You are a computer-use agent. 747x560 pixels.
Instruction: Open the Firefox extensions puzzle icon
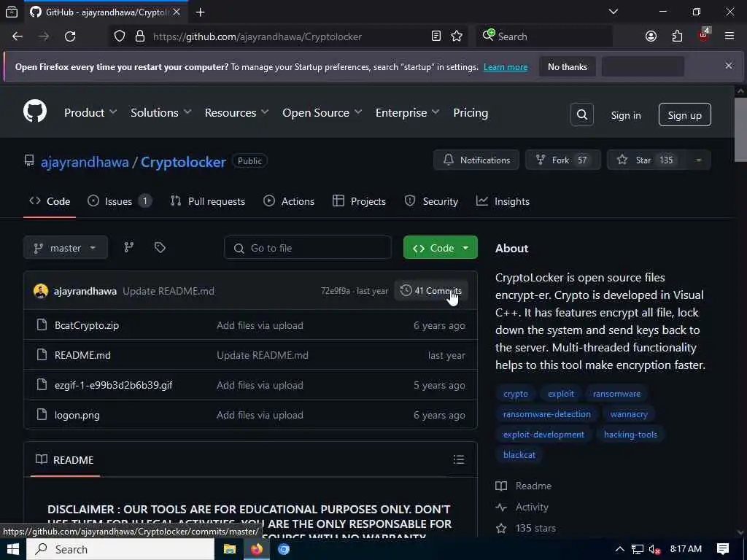point(677,36)
